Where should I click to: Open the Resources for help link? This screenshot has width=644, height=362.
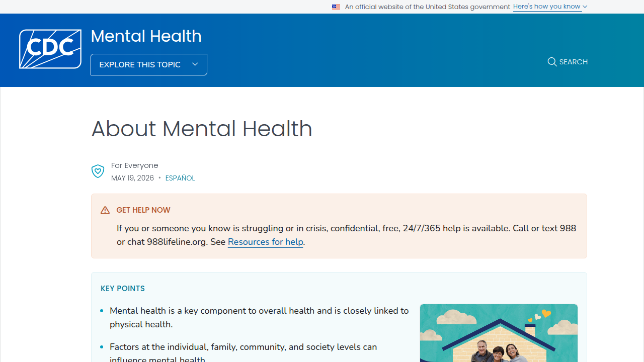pos(266,242)
